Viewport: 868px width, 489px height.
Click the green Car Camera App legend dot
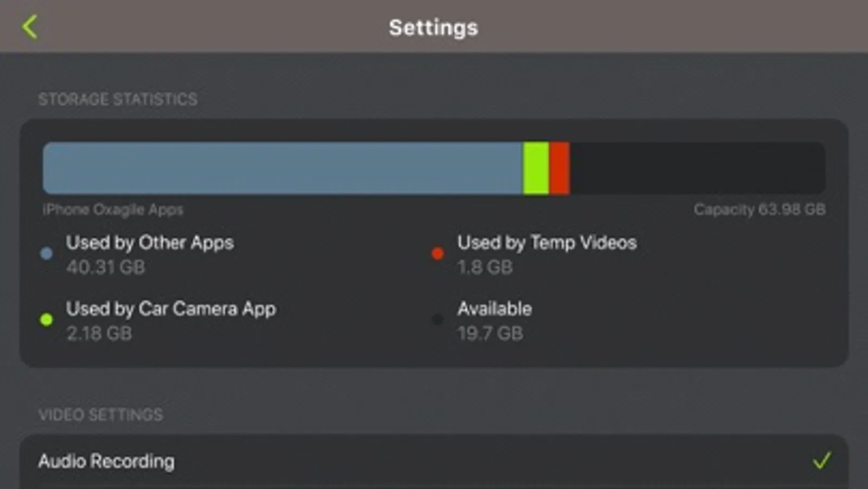point(47,319)
